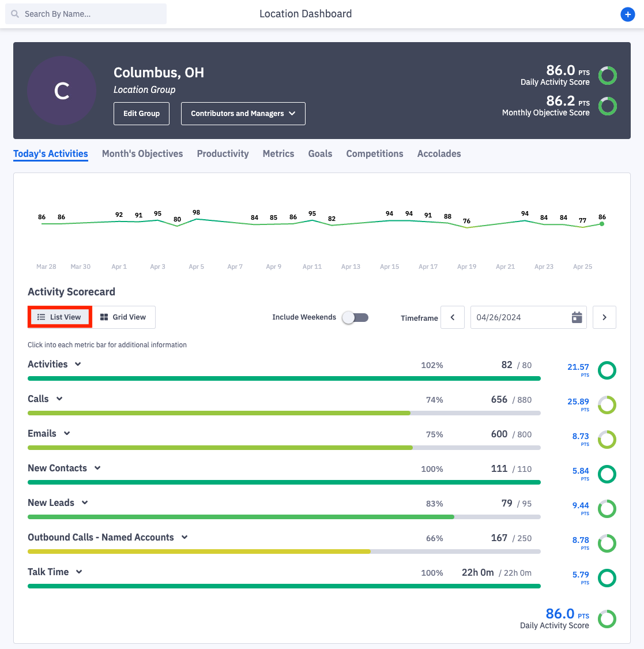Toggle the Include Weekends switch
Screen dimensions: 644x649
tap(355, 317)
